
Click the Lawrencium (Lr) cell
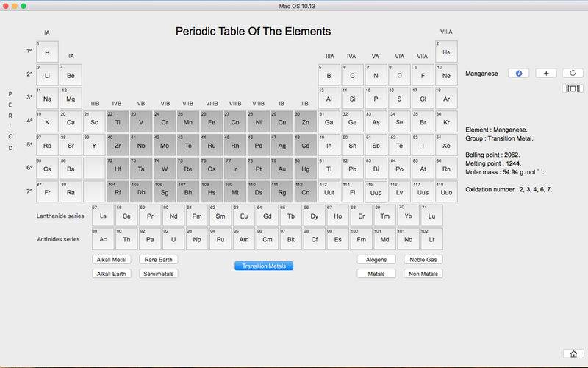431,238
